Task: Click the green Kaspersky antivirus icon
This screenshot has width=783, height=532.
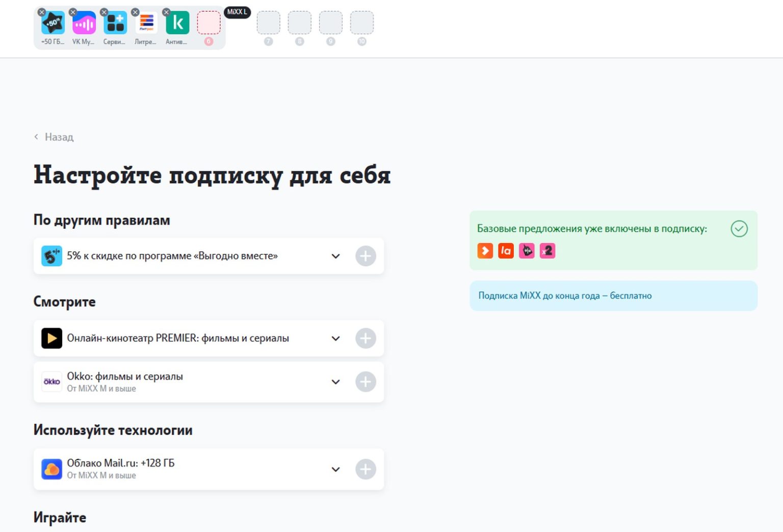Action: coord(177,23)
